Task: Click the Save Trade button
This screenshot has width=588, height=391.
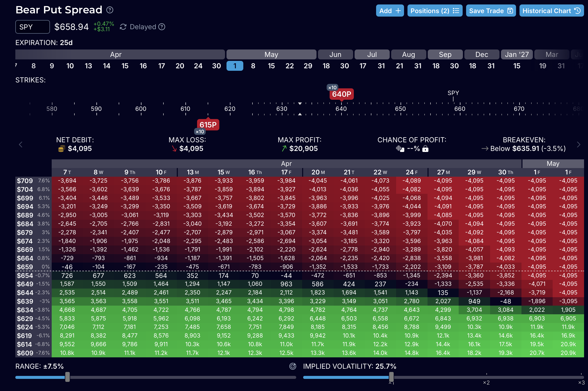Action: coord(491,11)
